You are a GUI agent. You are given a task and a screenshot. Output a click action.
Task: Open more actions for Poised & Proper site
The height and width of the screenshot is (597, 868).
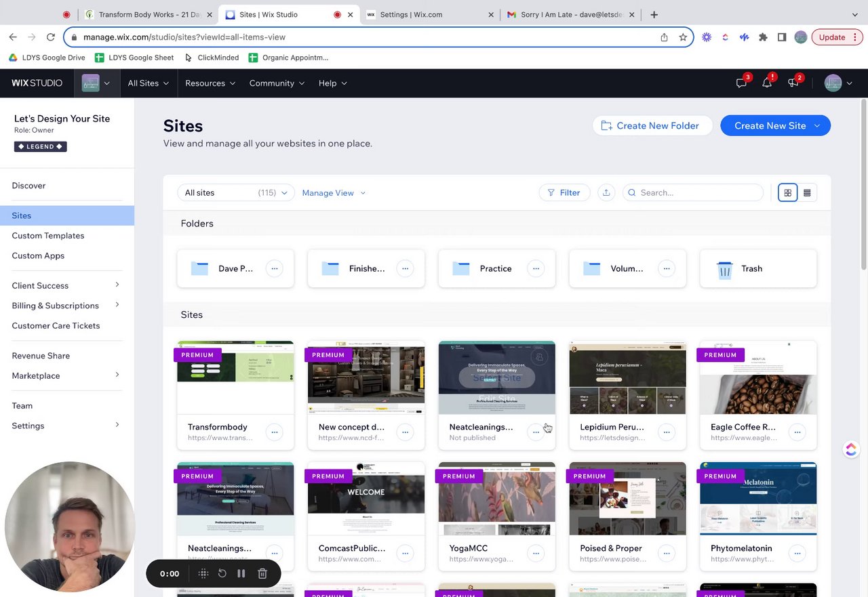click(667, 553)
